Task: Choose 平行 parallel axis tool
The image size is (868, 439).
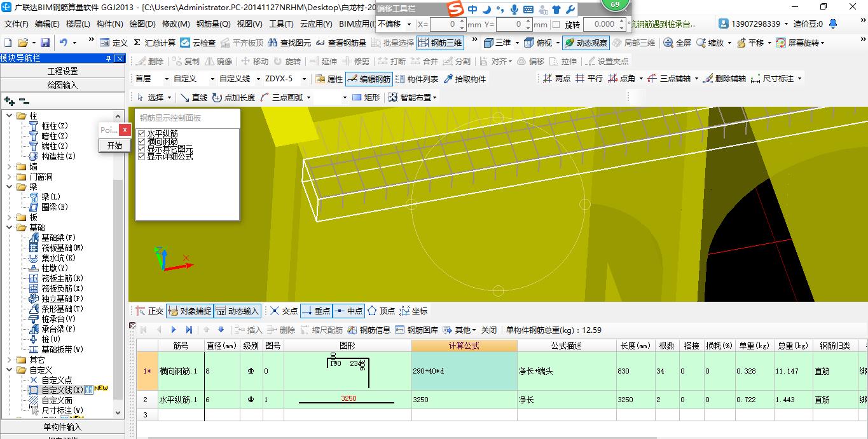Action: [589, 79]
